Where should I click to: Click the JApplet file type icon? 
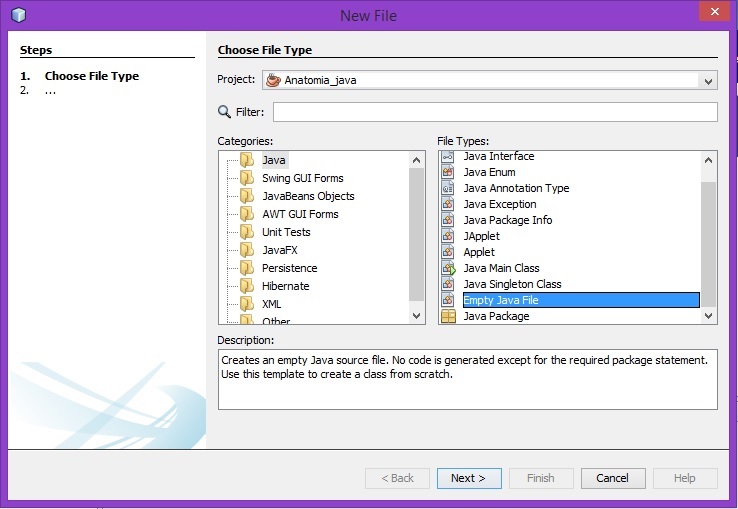(448, 236)
